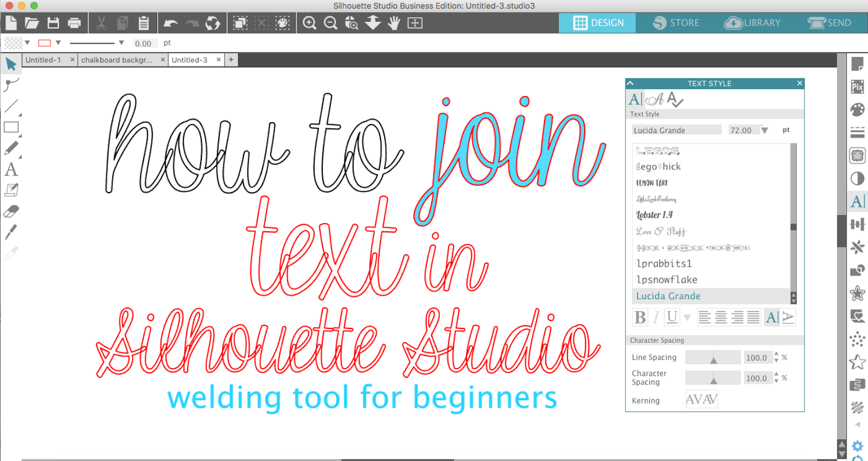The width and height of the screenshot is (868, 461).
Task: Align text left
Action: pos(705,317)
